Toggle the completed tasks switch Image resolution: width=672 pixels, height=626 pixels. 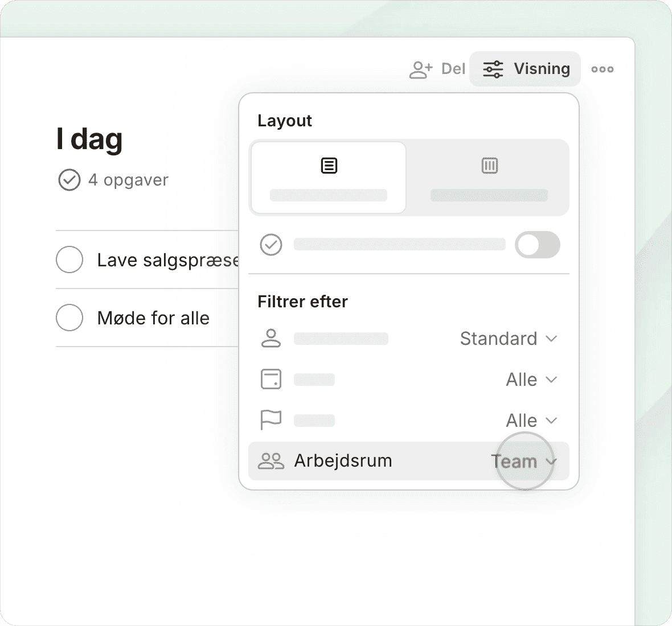pos(537,245)
